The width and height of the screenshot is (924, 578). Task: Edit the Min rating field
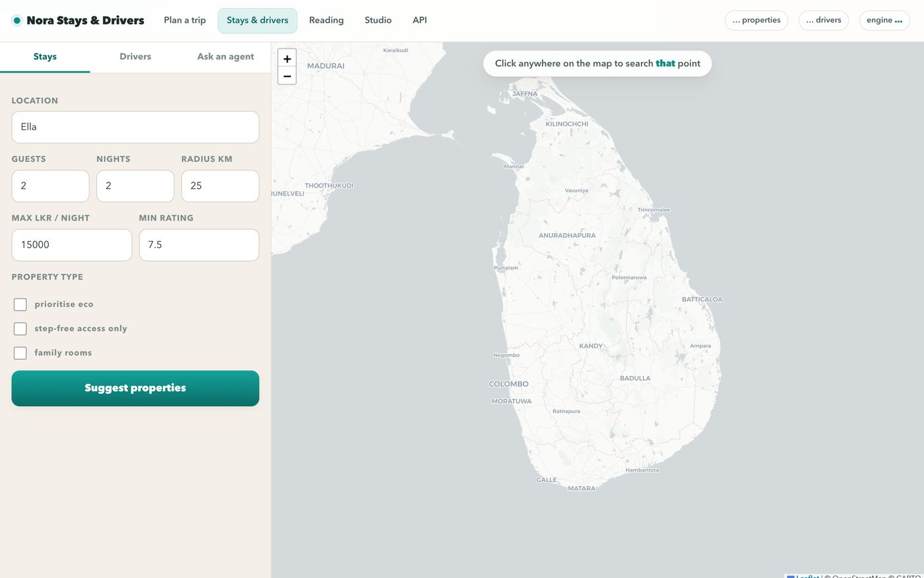pyautogui.click(x=199, y=244)
